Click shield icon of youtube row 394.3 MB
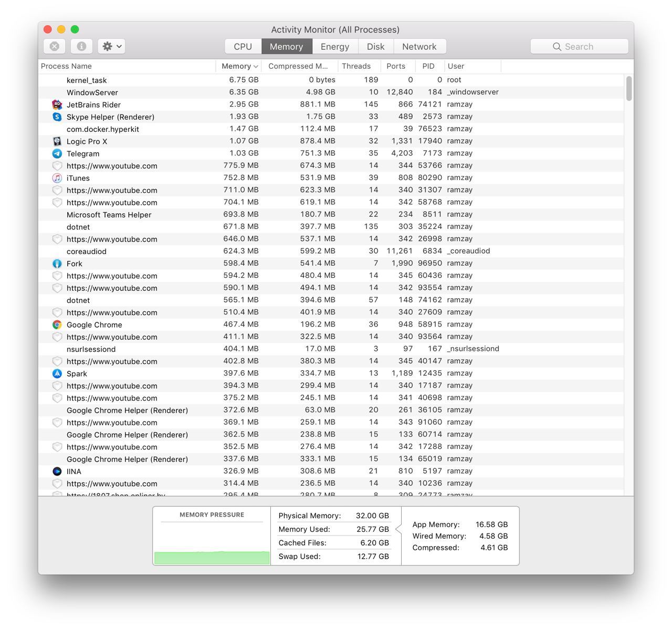The width and height of the screenshot is (672, 629). 57,385
